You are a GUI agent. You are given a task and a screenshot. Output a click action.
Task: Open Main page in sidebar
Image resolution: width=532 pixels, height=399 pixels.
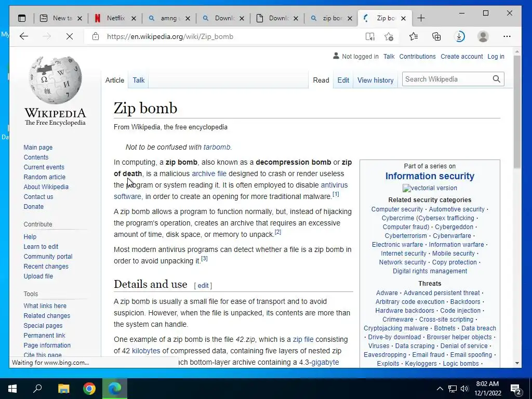coord(38,147)
